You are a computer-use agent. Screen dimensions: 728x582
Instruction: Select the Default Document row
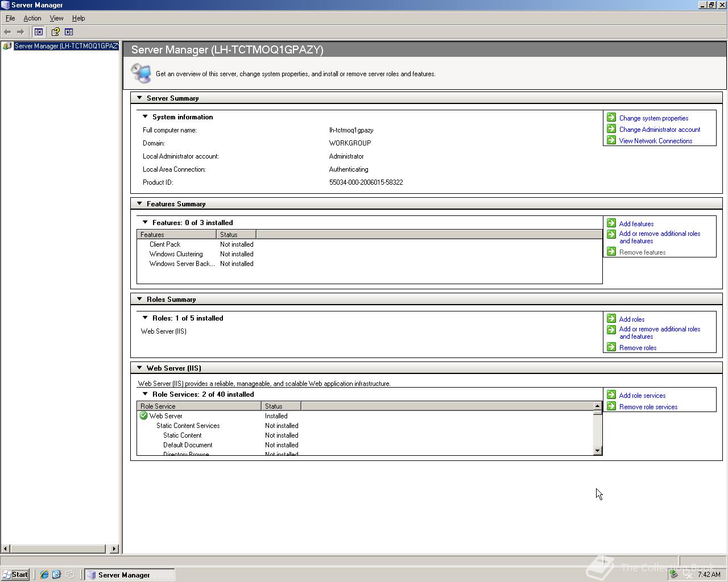pos(365,445)
